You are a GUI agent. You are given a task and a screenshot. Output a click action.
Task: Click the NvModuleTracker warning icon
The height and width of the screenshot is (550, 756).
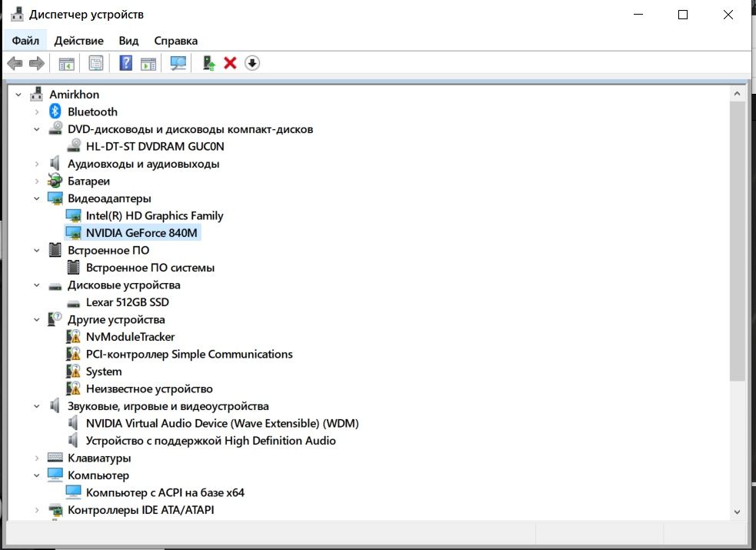pos(73,336)
